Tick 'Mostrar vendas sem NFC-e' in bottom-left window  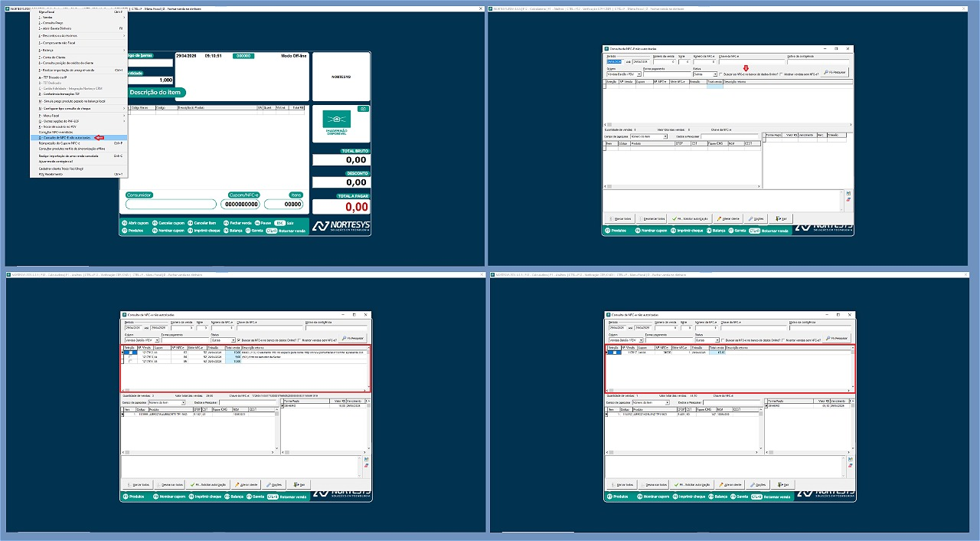point(299,339)
